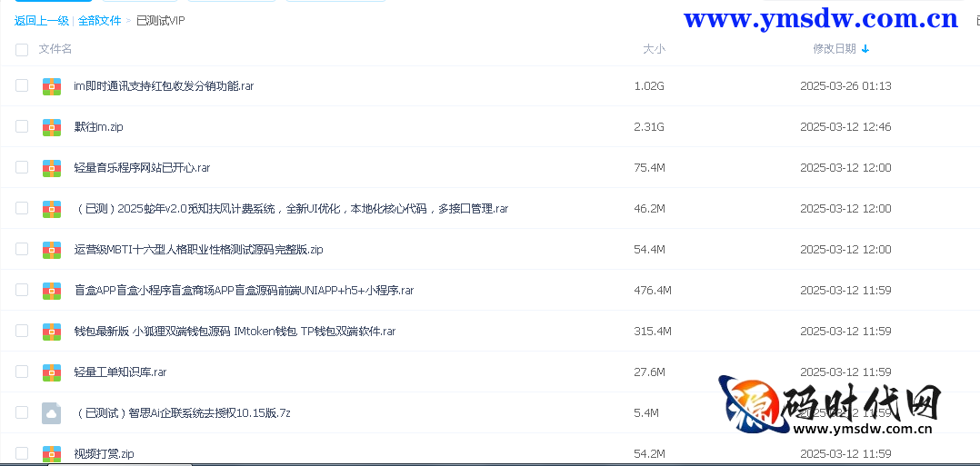
Task: Sort the list by 文件名 column header
Action: [x=55, y=49]
